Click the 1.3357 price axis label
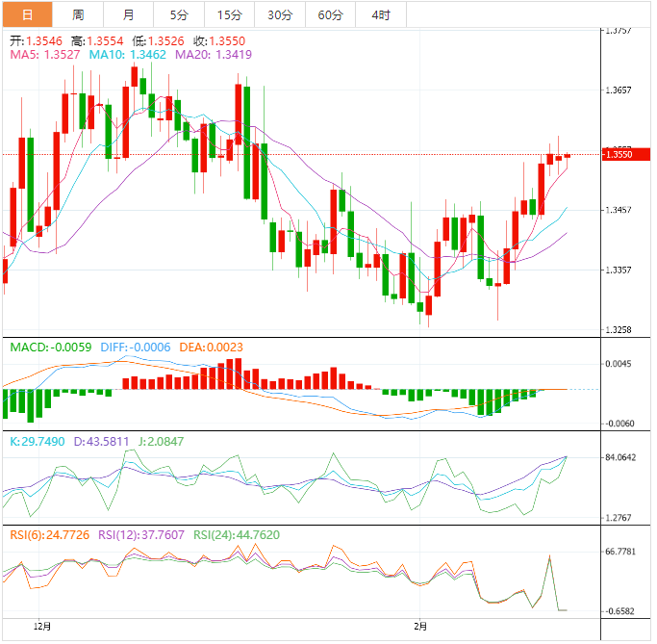Viewport: 657px width, 644px height. click(x=619, y=270)
